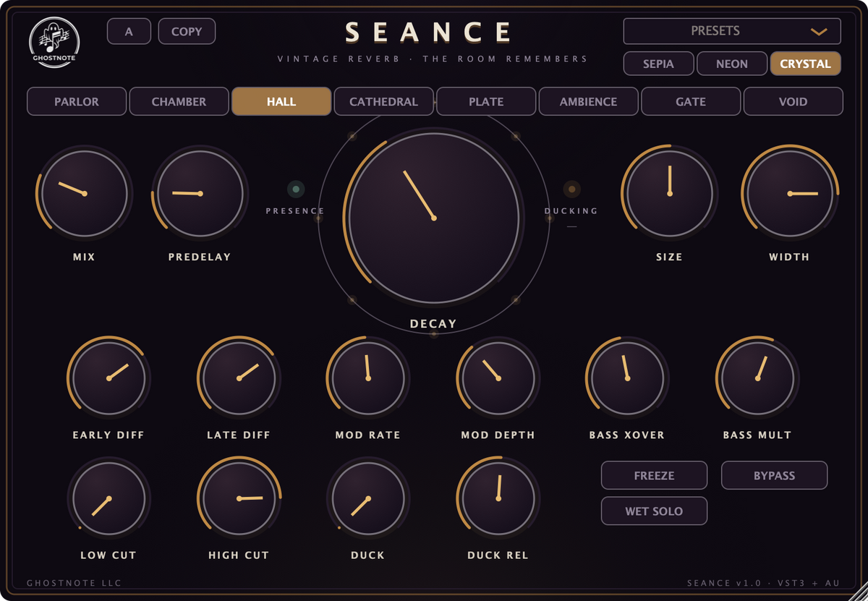Click the DECAY label
The width and height of the screenshot is (868, 601).
[x=433, y=323]
